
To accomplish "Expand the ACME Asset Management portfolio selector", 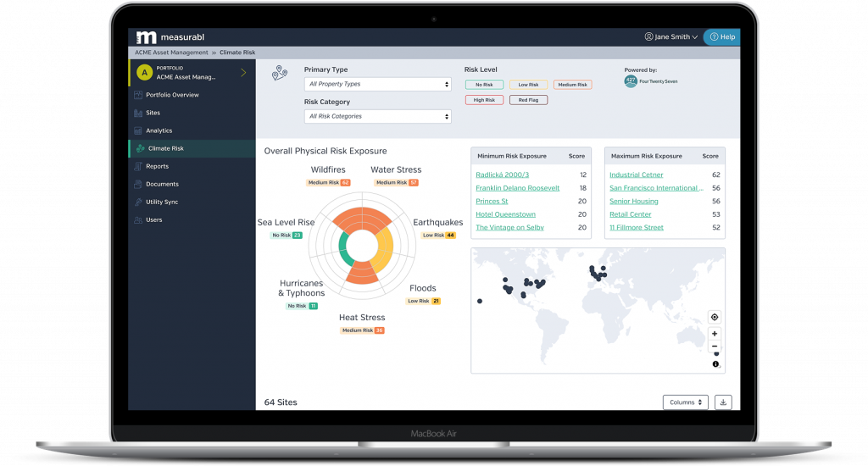I will tap(242, 73).
